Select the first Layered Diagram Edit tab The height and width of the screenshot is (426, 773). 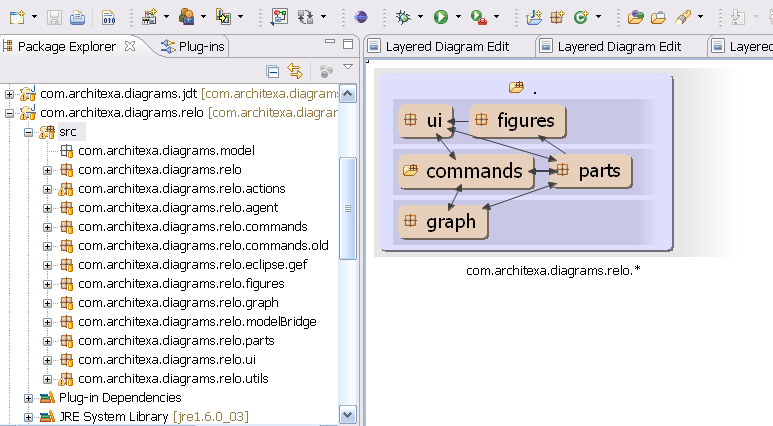pyautogui.click(x=445, y=46)
